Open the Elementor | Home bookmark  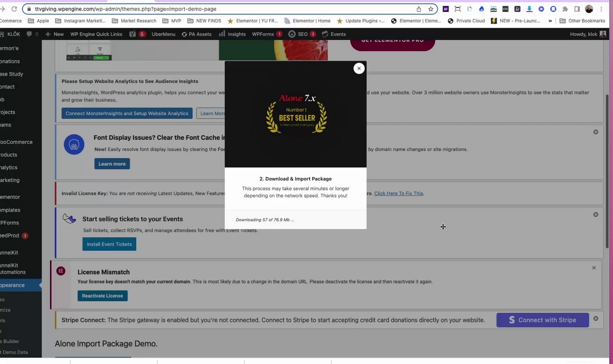[x=307, y=21]
